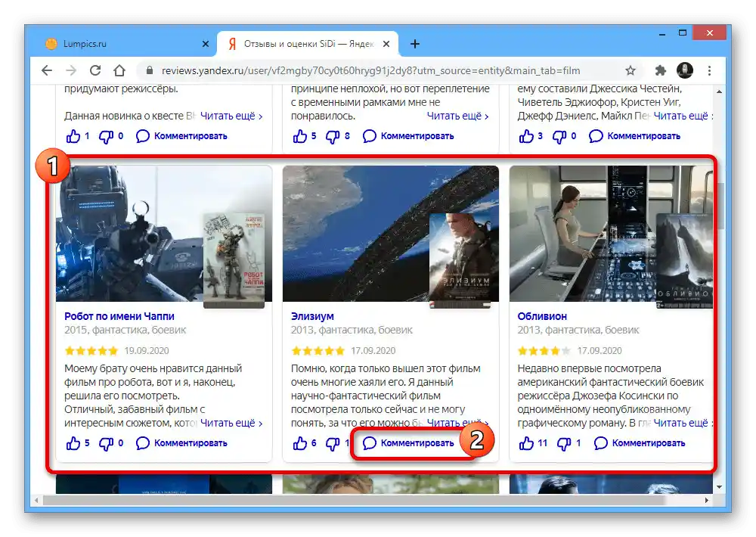Select the text '2013, фантастика, боевик' under Элизиум
This screenshot has width=756, height=537.
[x=352, y=330]
